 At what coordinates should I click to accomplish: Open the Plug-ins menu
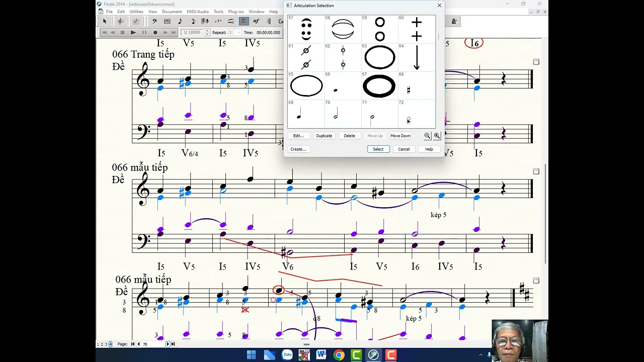[x=236, y=12]
